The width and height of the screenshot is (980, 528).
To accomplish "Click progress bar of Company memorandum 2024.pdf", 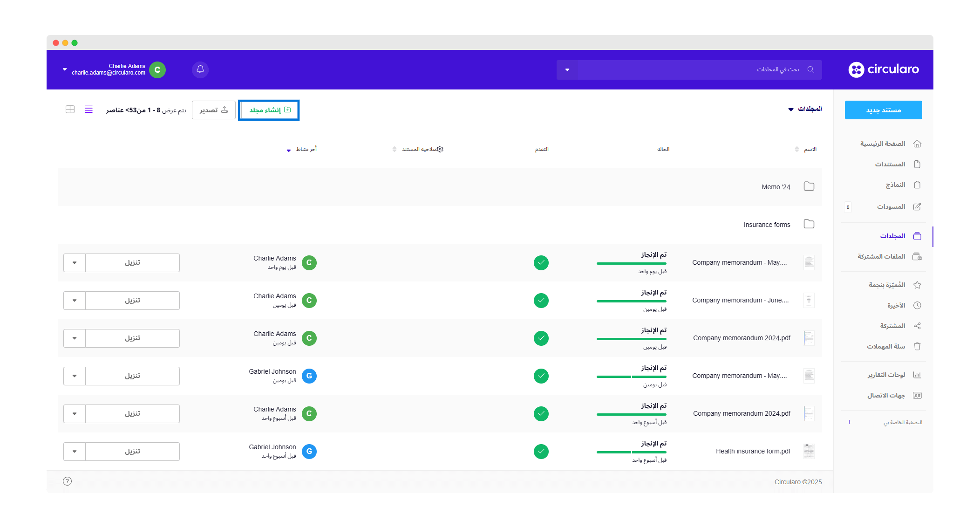I will click(x=631, y=339).
